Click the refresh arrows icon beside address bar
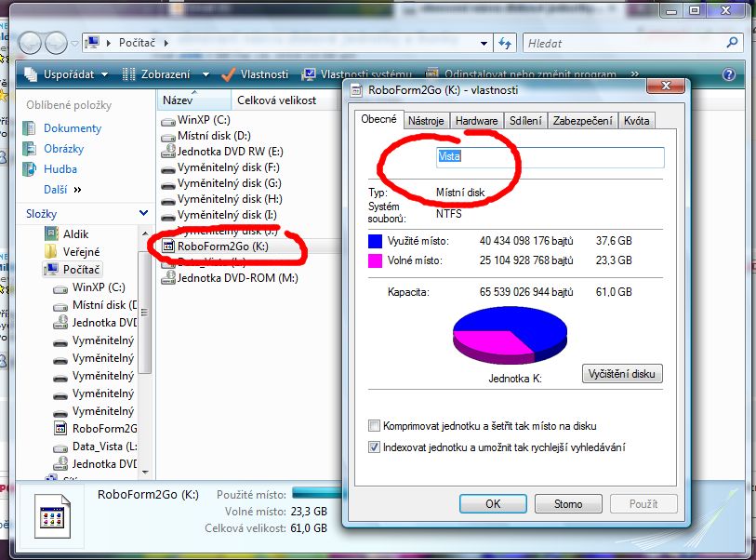The image size is (756, 560). [505, 44]
